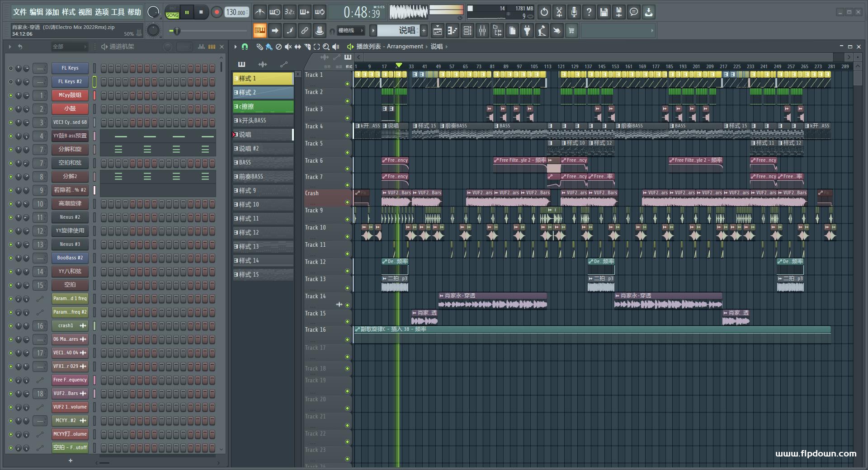Screen dimensions: 868x470
Task: Expand 说唱 breadcrumb arrow in playlist title
Action: pyautogui.click(x=447, y=47)
